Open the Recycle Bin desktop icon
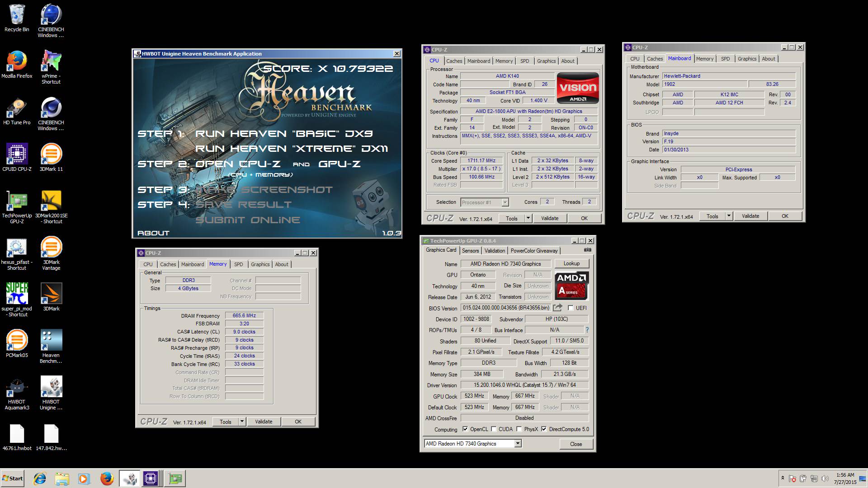Viewport: 868px width, 488px height. coord(17,18)
